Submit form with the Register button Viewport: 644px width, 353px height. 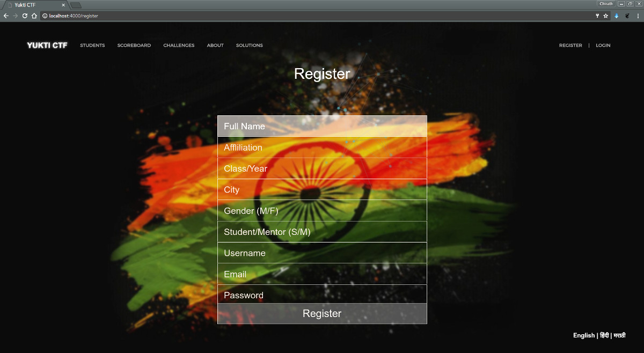click(322, 314)
